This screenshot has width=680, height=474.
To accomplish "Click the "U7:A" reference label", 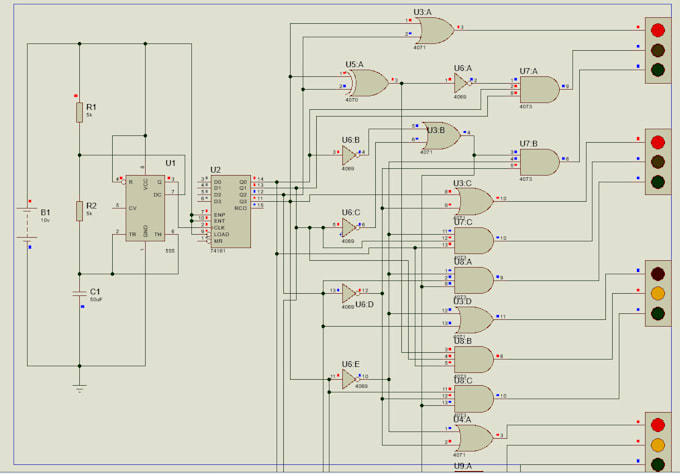I will click(x=529, y=71).
